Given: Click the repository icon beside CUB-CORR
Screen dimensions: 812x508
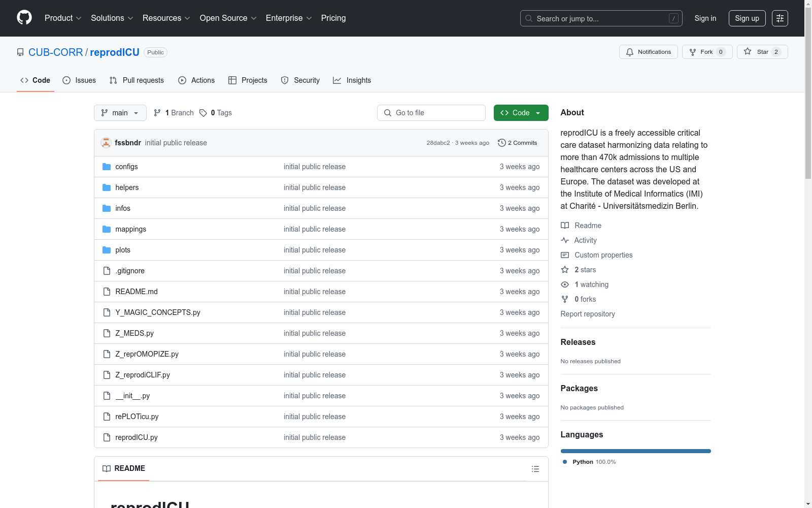Looking at the screenshot, I should click(20, 52).
